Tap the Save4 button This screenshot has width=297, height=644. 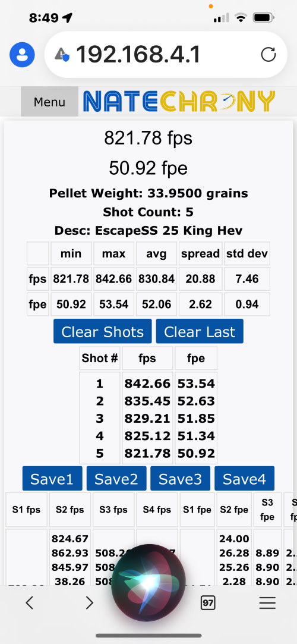tap(244, 479)
